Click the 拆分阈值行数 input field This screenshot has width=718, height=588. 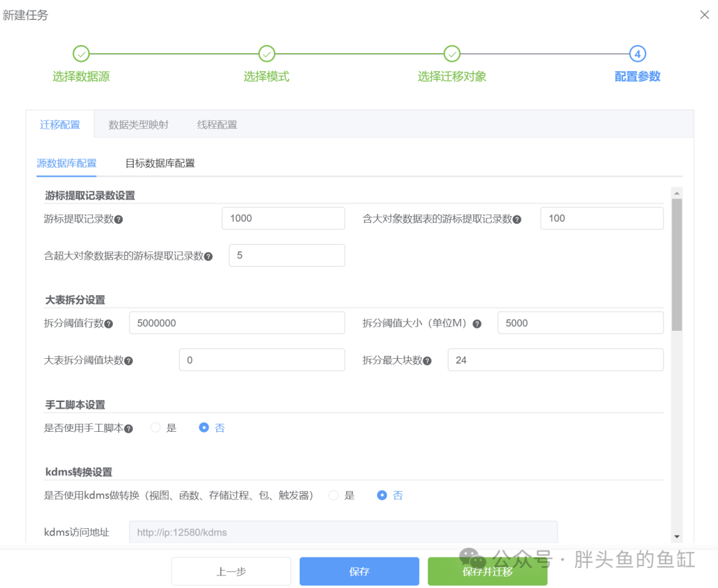[x=237, y=323]
